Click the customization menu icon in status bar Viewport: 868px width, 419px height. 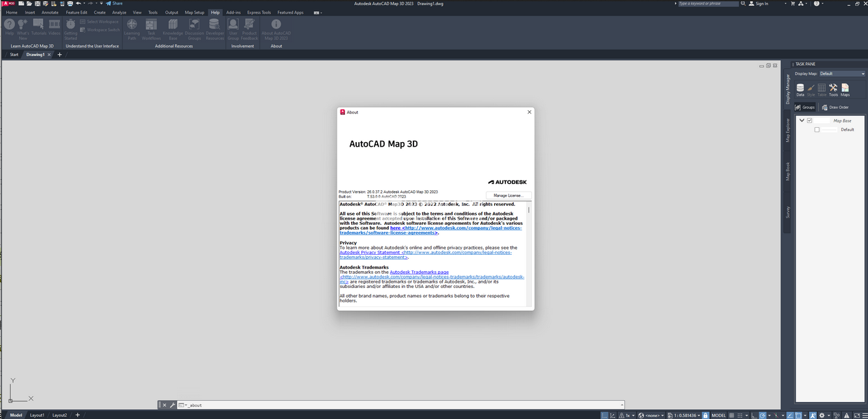pyautogui.click(x=864, y=415)
